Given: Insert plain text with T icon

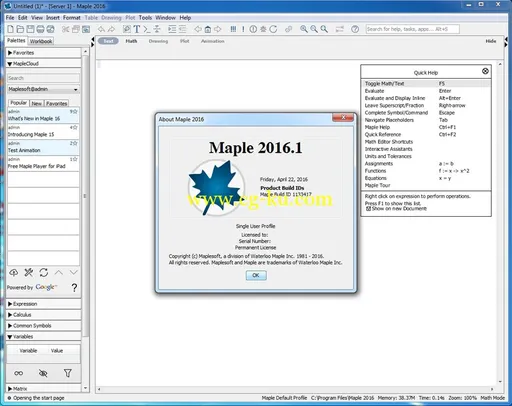Looking at the screenshot, I should point(137,29).
